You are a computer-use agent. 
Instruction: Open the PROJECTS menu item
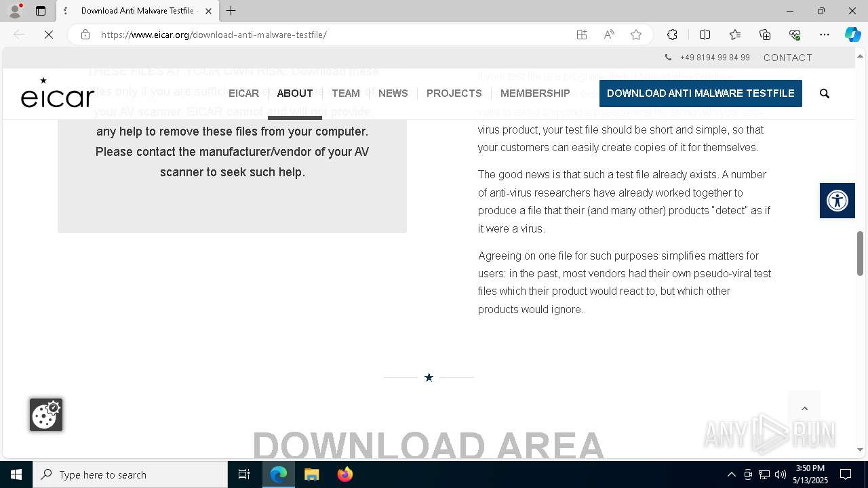[x=454, y=94]
